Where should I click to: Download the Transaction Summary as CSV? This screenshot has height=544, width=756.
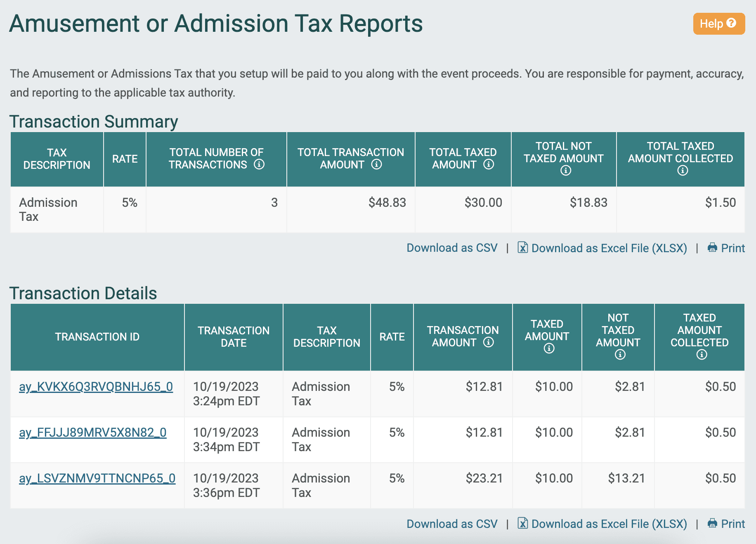[452, 248]
